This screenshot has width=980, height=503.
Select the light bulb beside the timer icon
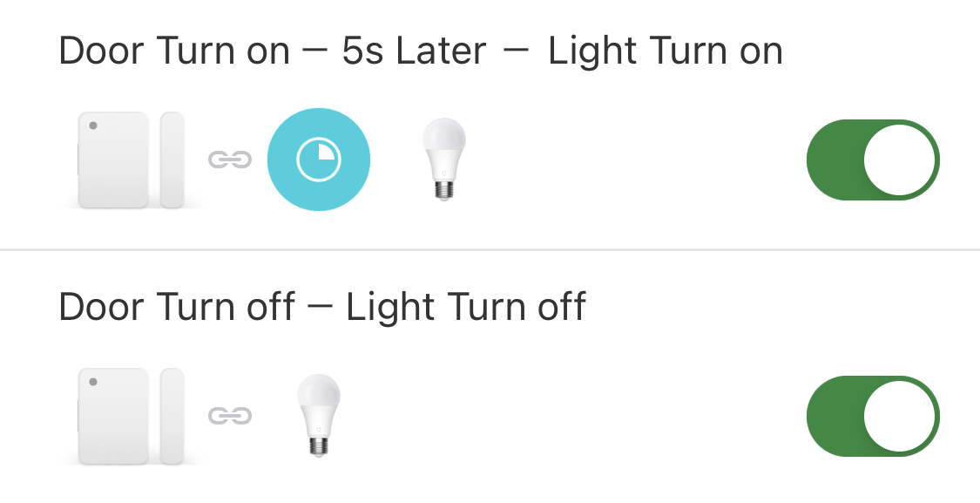coord(443,160)
